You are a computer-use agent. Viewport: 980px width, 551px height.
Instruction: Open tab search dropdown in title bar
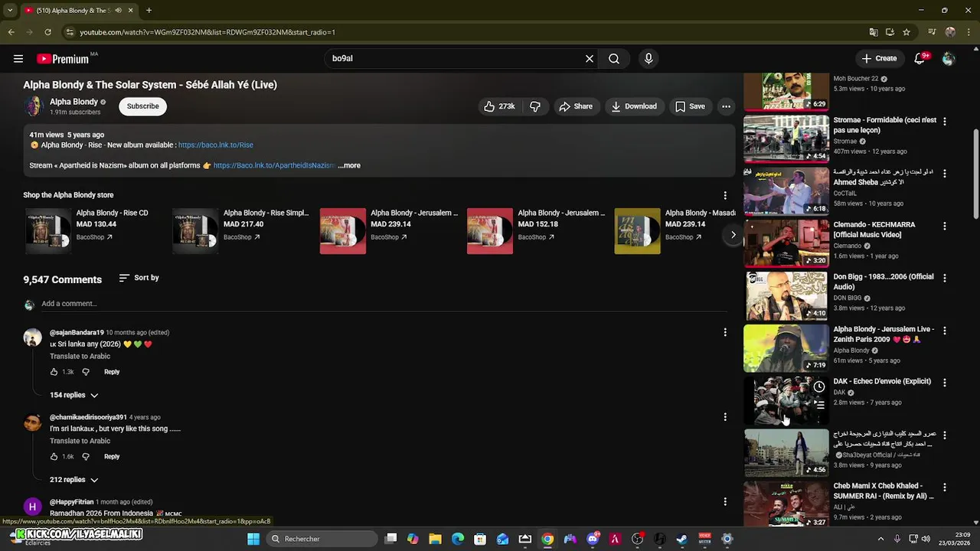[10, 11]
